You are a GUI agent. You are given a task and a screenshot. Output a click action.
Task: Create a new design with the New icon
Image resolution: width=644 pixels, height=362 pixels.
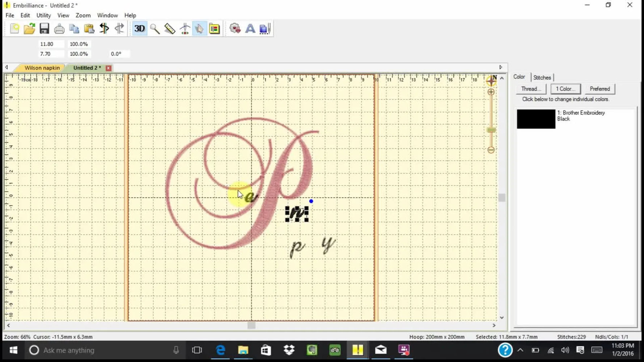14,29
